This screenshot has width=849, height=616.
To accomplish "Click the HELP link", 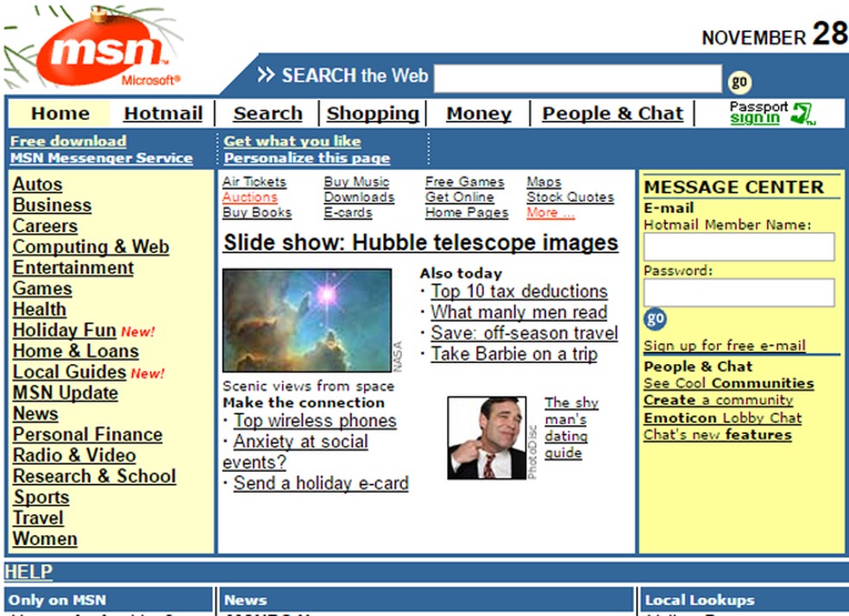I will [28, 572].
